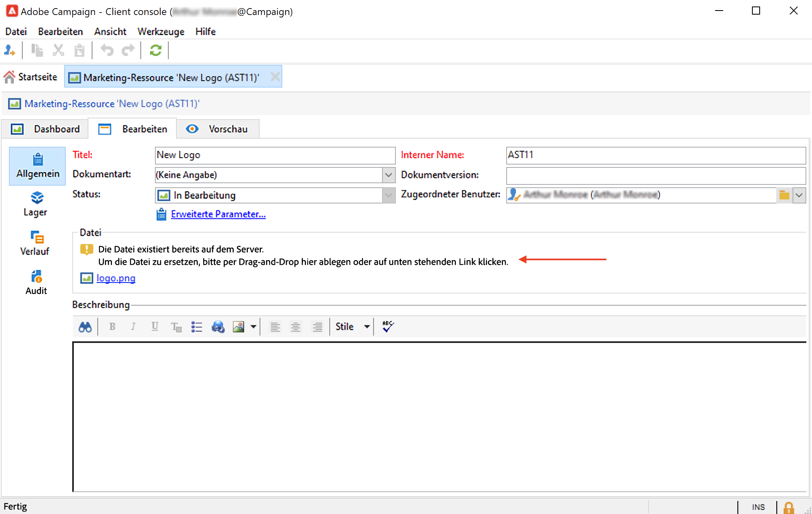
Task: Insert bulleted list in description editor
Action: [197, 327]
